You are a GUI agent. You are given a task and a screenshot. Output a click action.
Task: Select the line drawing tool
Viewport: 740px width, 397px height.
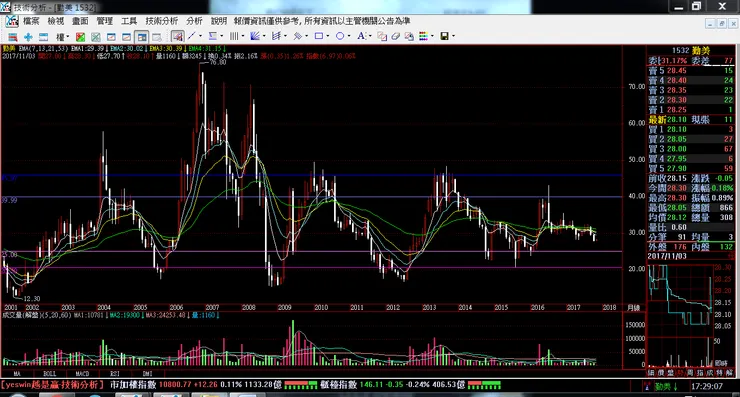pos(192,36)
